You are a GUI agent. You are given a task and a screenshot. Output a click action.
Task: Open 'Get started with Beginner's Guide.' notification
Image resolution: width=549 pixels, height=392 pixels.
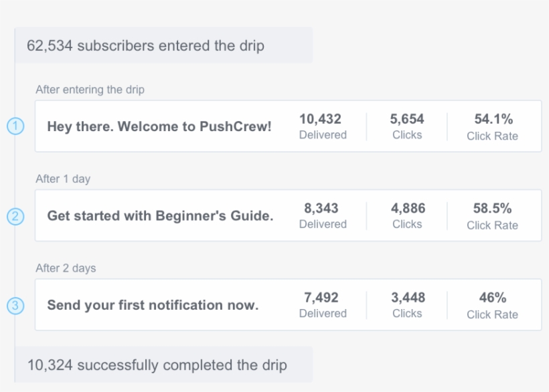tap(160, 216)
